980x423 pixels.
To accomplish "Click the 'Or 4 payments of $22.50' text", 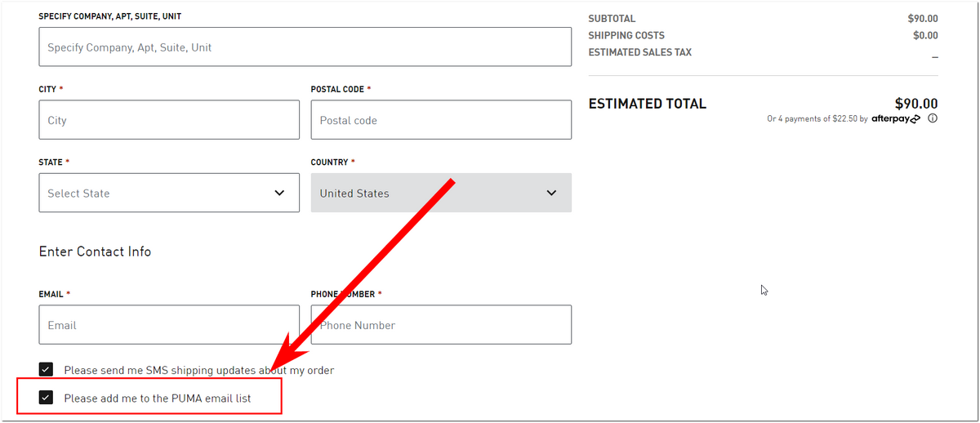I will [x=812, y=119].
